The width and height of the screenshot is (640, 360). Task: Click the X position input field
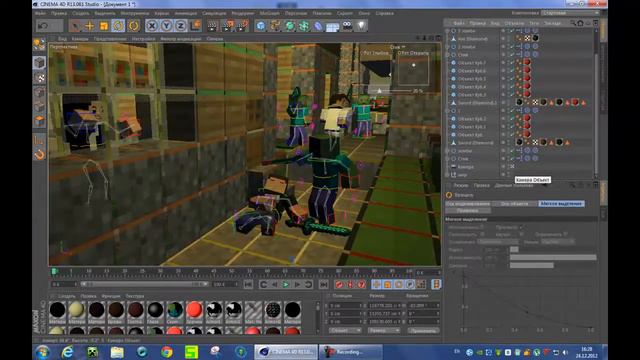pyautogui.click(x=346, y=305)
